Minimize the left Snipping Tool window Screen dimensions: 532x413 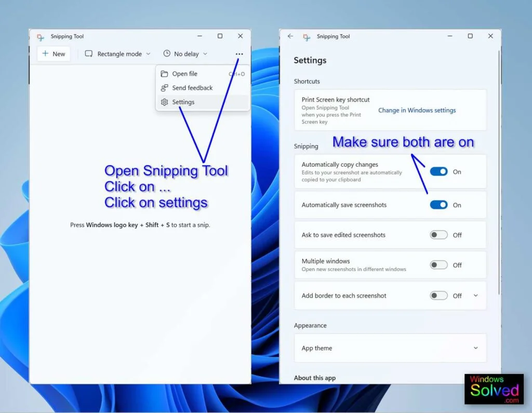[x=200, y=36]
